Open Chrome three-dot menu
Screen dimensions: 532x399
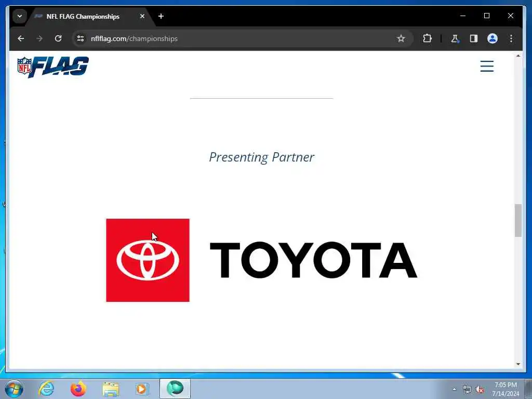coord(511,38)
